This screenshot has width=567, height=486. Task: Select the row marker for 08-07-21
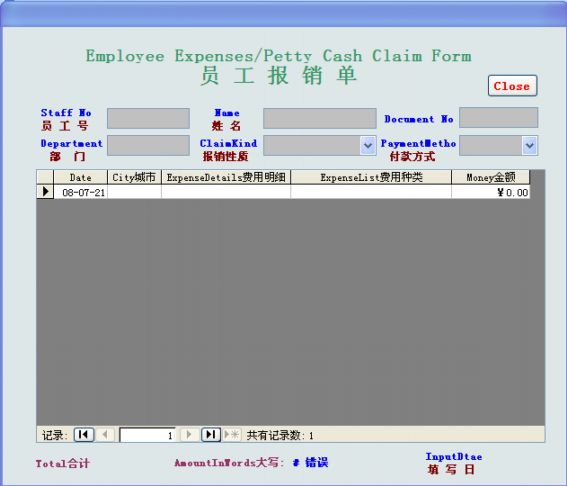pos(45,192)
